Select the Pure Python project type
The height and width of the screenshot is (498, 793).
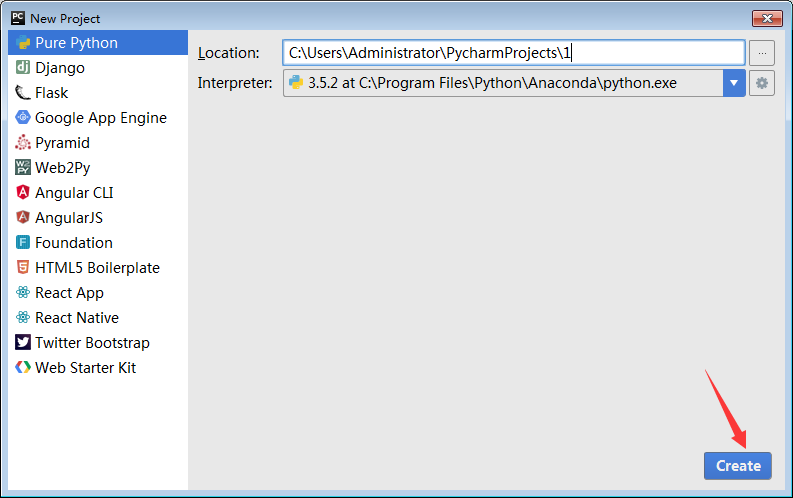98,43
